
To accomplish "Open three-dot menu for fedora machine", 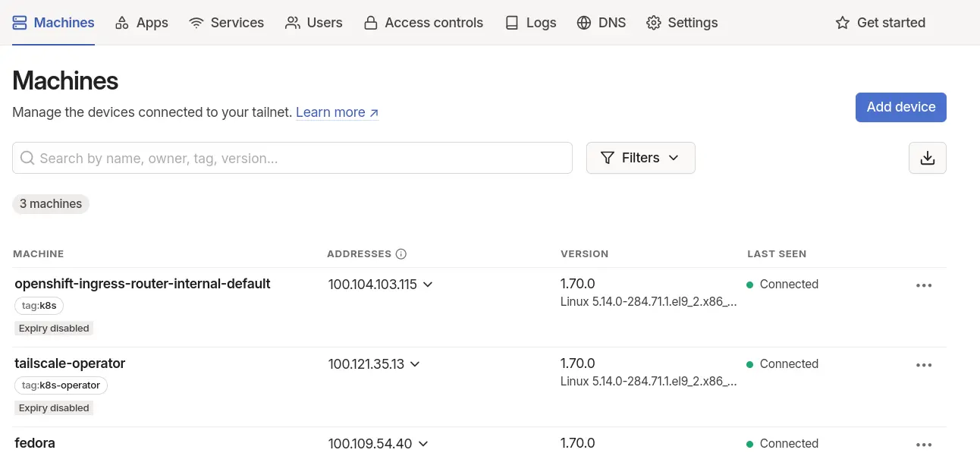I will pos(923,445).
